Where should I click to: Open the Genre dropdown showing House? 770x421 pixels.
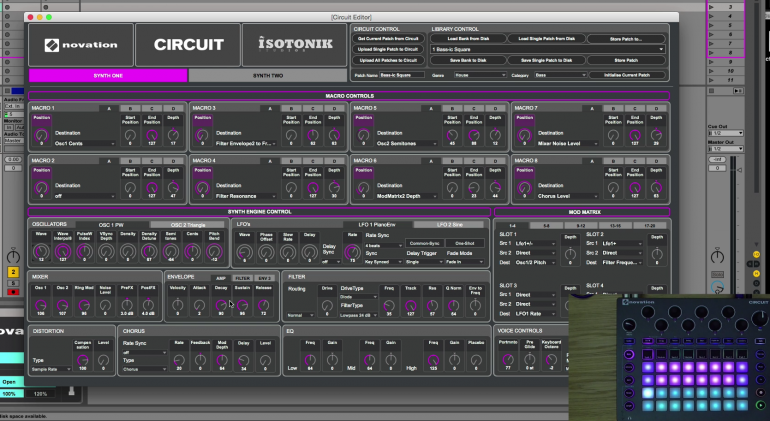tap(479, 75)
